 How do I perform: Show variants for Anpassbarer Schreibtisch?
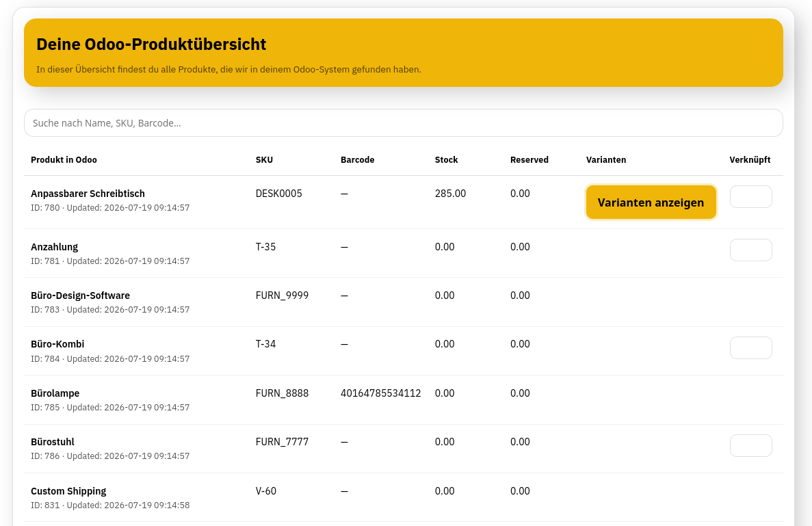click(x=651, y=202)
